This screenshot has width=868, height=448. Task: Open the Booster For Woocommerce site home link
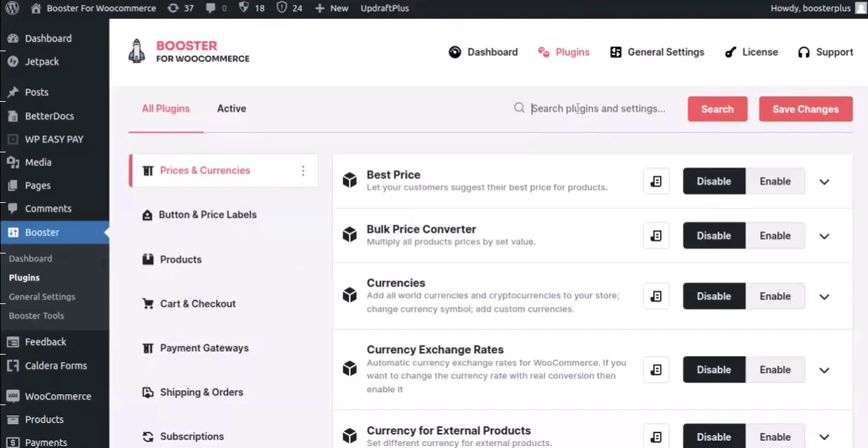(93, 8)
